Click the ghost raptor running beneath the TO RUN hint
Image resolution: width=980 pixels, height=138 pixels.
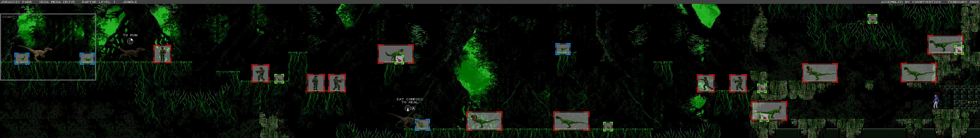click(132, 54)
